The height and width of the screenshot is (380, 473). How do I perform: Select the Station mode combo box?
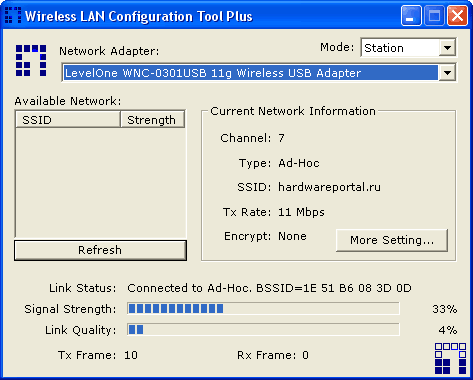coord(408,48)
